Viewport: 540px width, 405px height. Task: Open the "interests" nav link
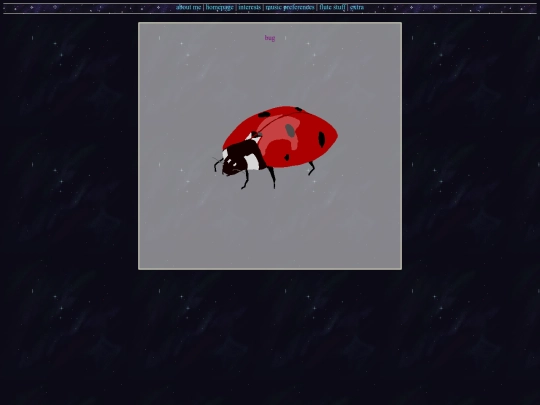tap(250, 7)
